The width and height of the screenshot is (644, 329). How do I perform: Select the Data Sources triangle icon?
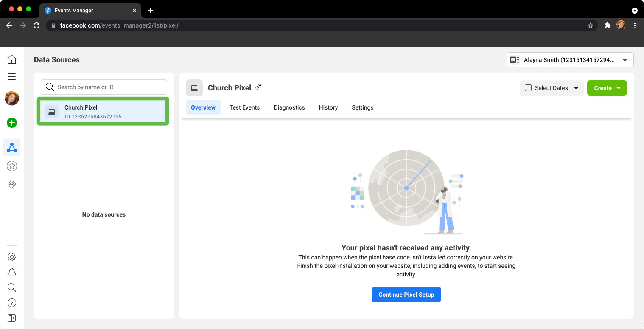tap(12, 147)
